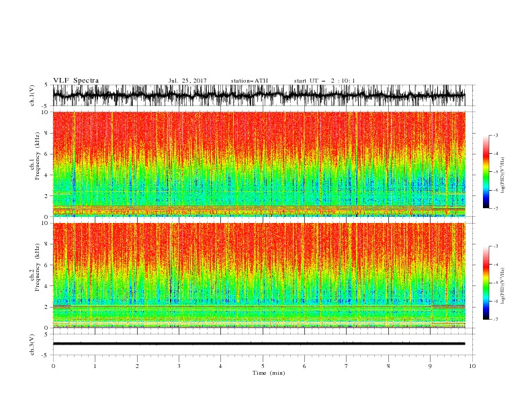
Task: Click the ch.1 "Frequency (kHz)" axis label
Action: coord(38,156)
